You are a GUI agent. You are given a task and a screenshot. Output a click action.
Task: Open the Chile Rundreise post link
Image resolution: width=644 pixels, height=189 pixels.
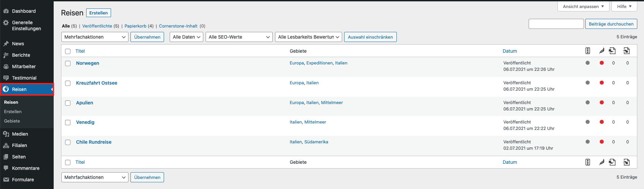pos(94,142)
